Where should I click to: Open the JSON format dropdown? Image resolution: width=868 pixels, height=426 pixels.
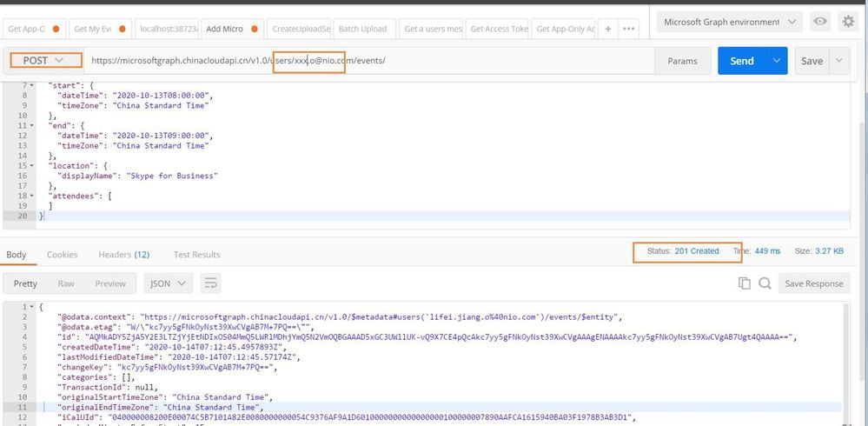(169, 283)
